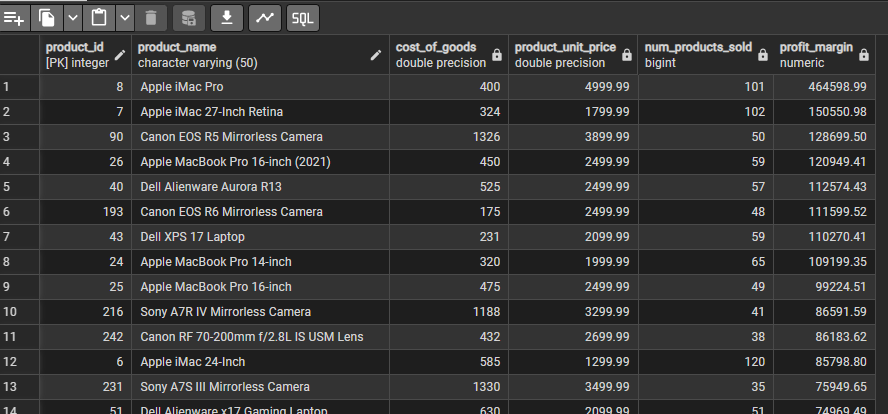Screen dimensions: 888x414
Task: Click the Dell XPS 17 Laptop cell
Action: (x=261, y=237)
